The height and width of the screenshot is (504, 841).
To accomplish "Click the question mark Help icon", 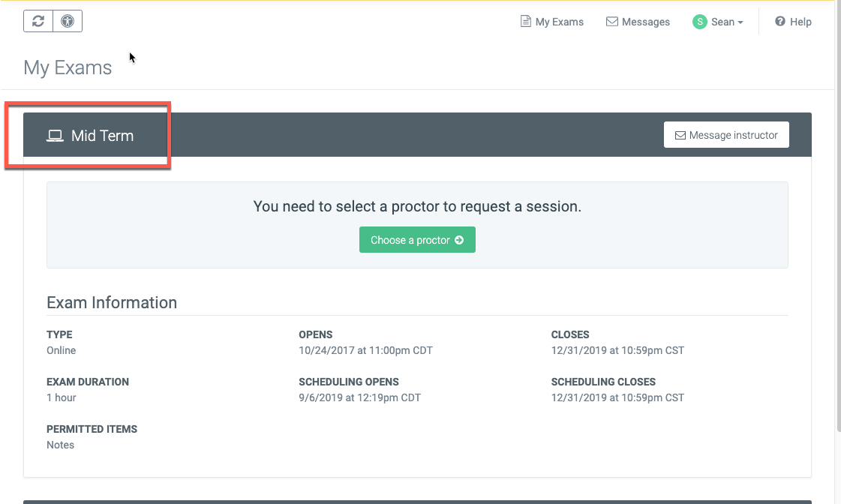I will pyautogui.click(x=780, y=22).
